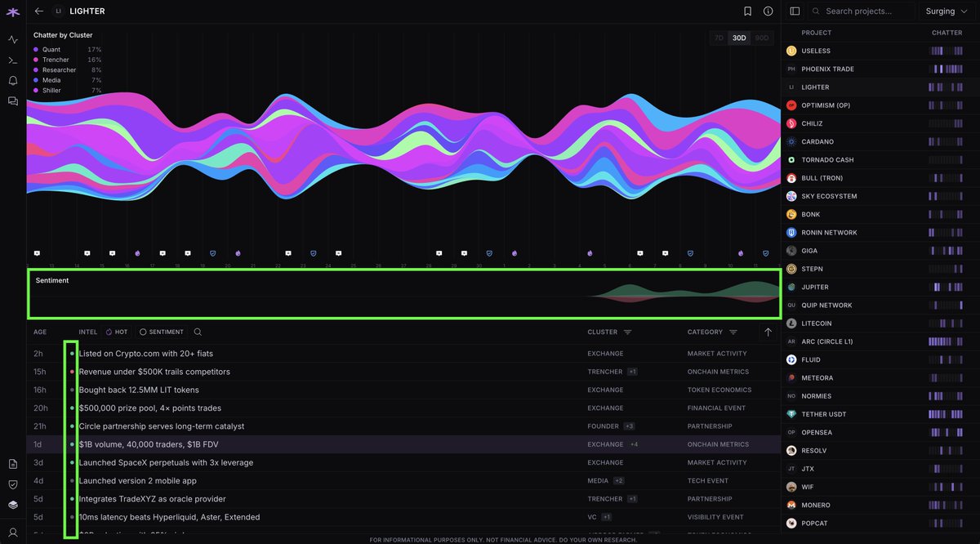Open the user profile icon in sidebar

(12, 532)
